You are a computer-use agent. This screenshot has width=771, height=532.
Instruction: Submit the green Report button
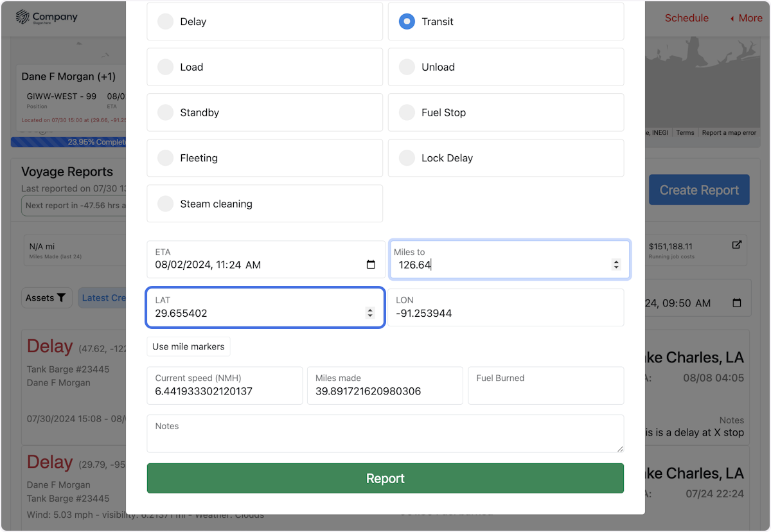[385, 478]
